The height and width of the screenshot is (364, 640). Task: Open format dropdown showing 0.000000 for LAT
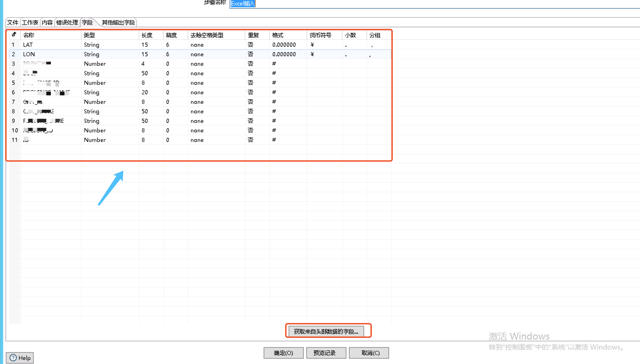coord(284,44)
